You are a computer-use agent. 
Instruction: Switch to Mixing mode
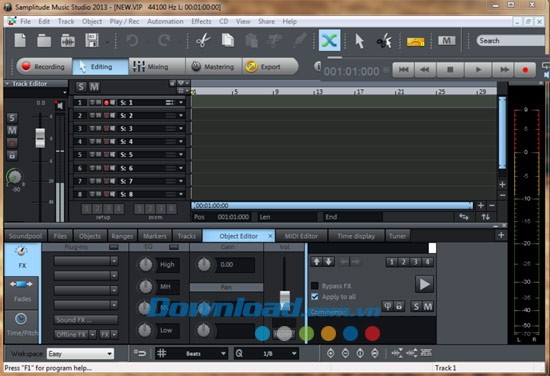click(x=157, y=67)
